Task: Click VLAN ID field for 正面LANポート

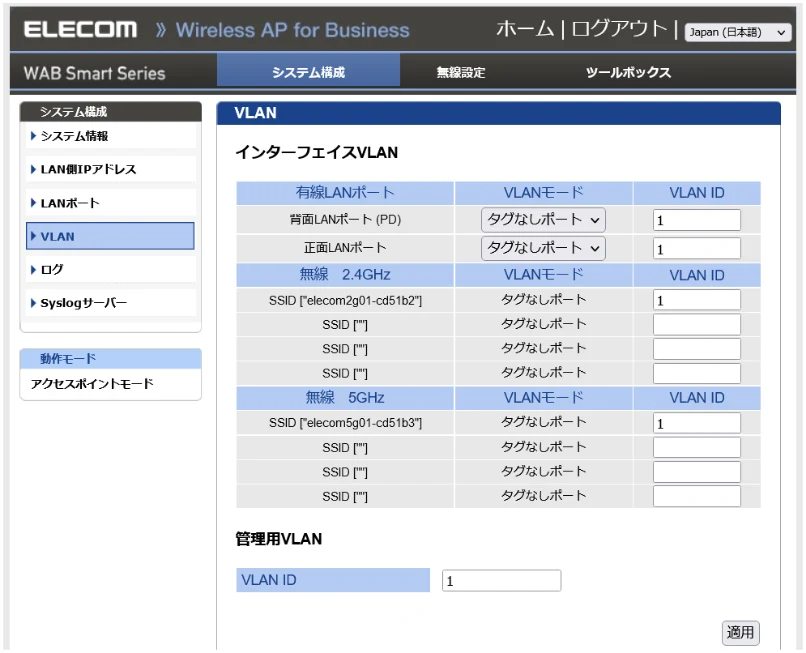Action: click(x=697, y=249)
